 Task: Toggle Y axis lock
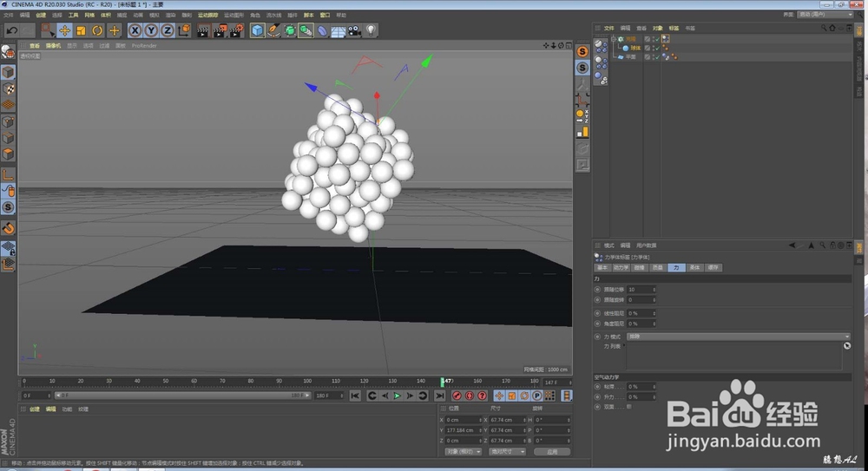151,30
